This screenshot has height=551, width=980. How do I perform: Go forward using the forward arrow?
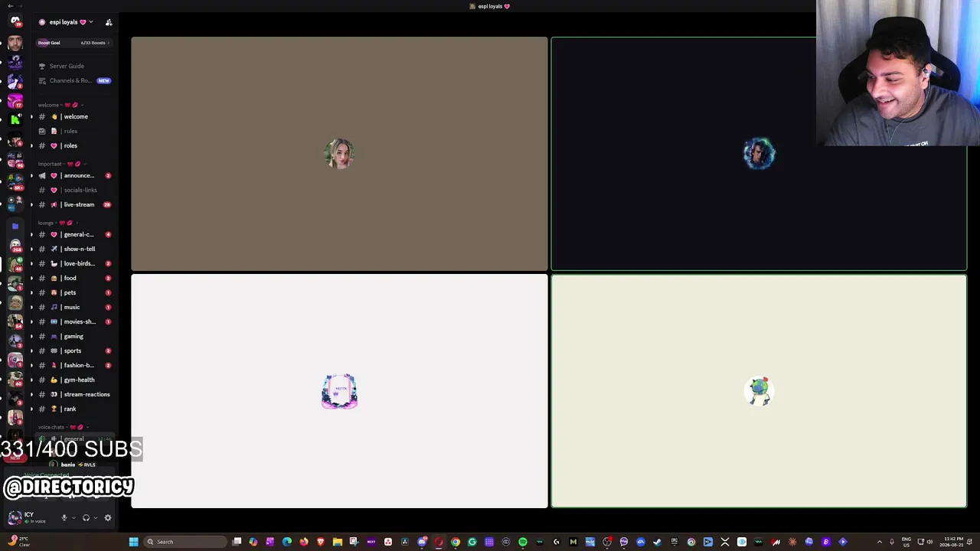[x=20, y=5]
